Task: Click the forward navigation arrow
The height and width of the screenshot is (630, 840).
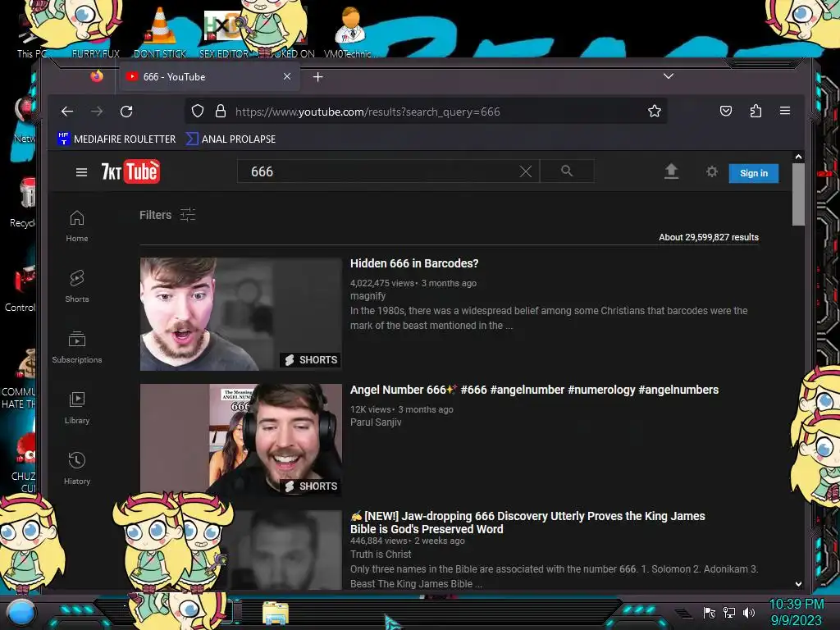Action: click(x=97, y=112)
